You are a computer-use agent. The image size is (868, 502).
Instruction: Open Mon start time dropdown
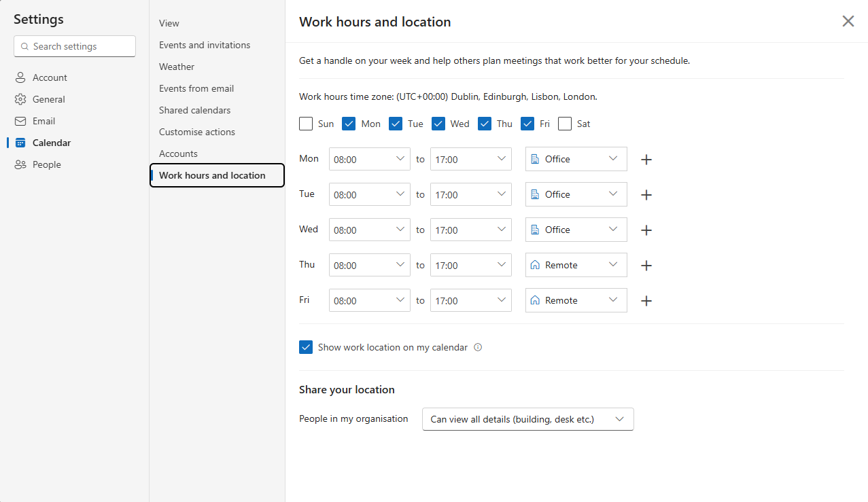(370, 159)
